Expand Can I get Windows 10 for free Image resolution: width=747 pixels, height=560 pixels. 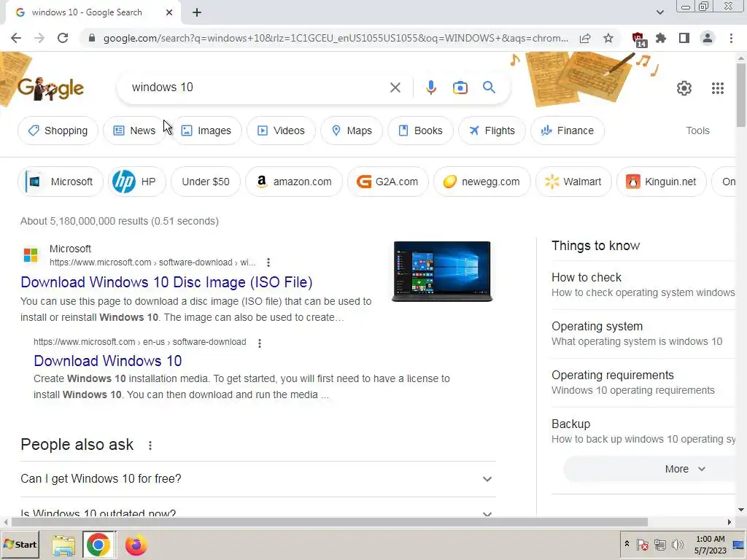(x=258, y=478)
